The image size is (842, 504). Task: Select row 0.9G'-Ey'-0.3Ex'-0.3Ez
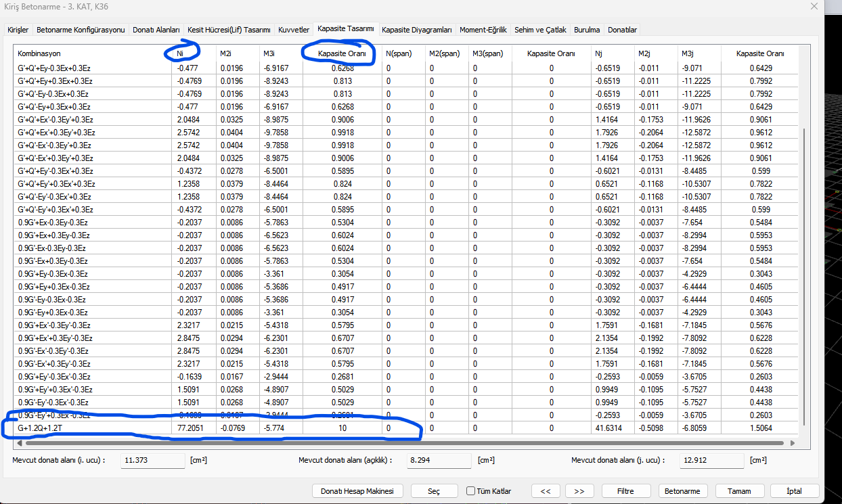(x=406, y=403)
